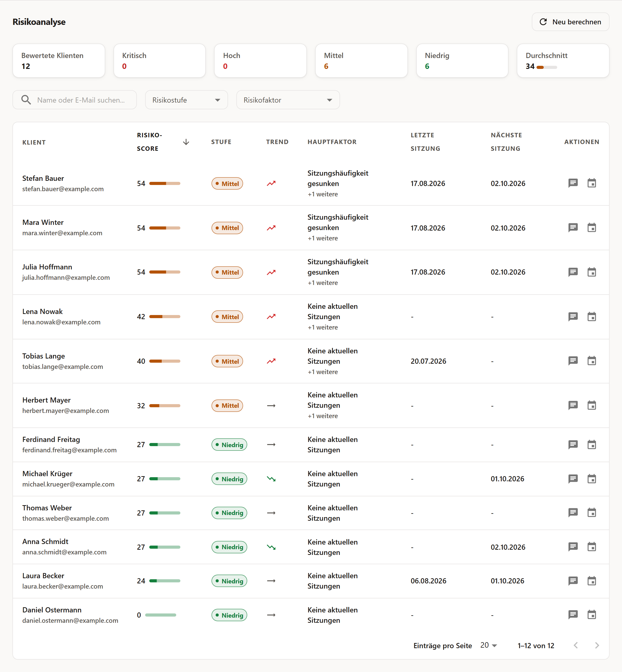Go to previous page arrow

click(576, 645)
